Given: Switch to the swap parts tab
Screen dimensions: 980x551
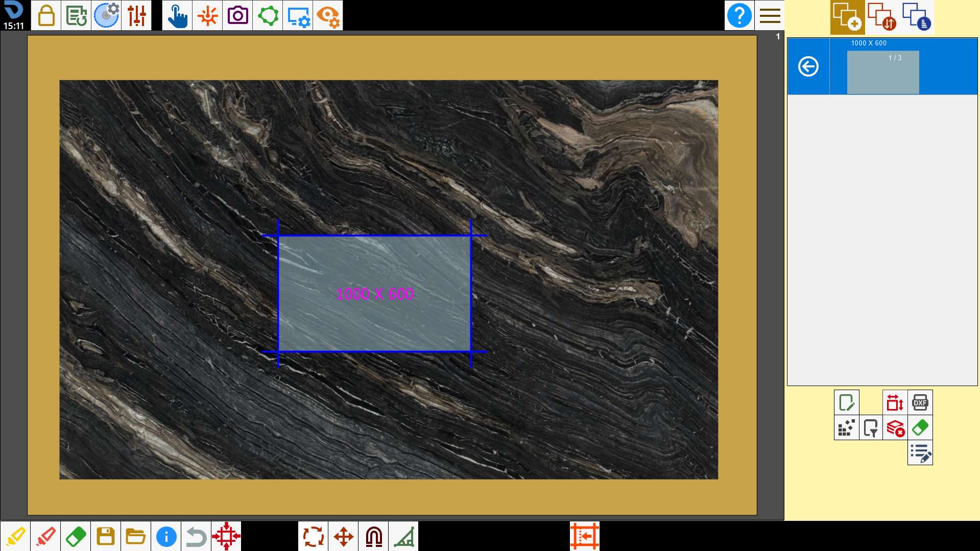Looking at the screenshot, I should [882, 17].
